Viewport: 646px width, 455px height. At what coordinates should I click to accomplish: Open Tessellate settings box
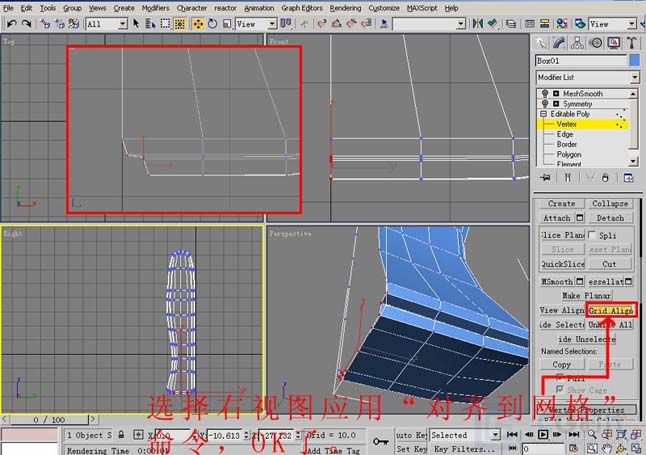[x=628, y=281]
